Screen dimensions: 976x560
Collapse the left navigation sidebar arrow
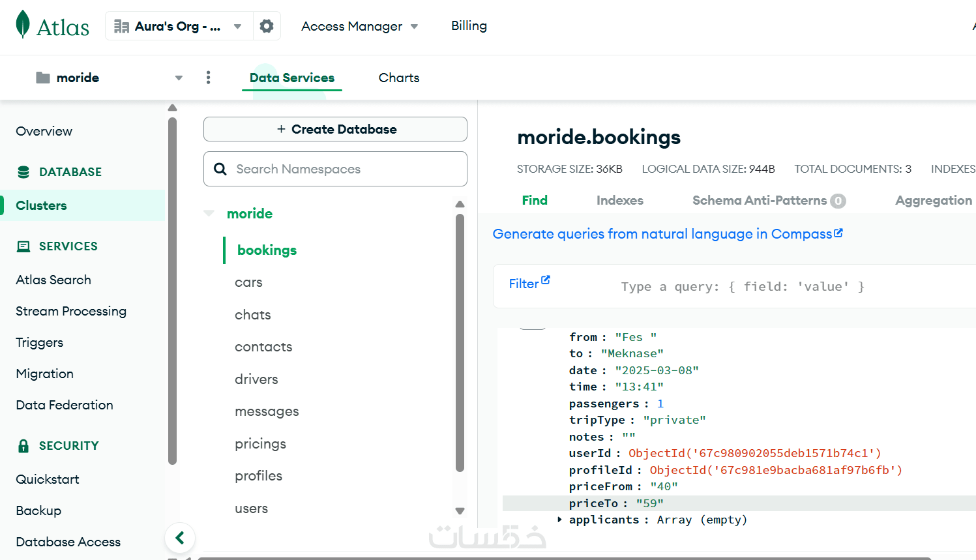180,538
